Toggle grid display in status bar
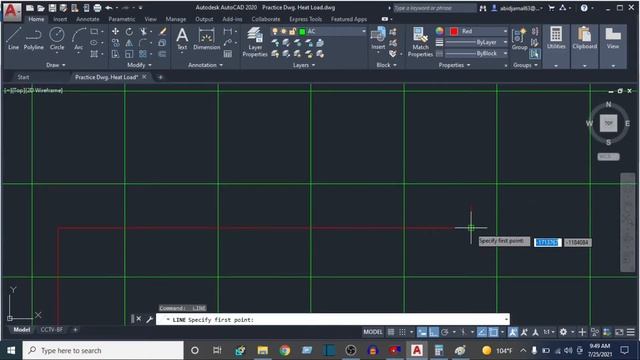The image size is (640, 360). [x=391, y=332]
